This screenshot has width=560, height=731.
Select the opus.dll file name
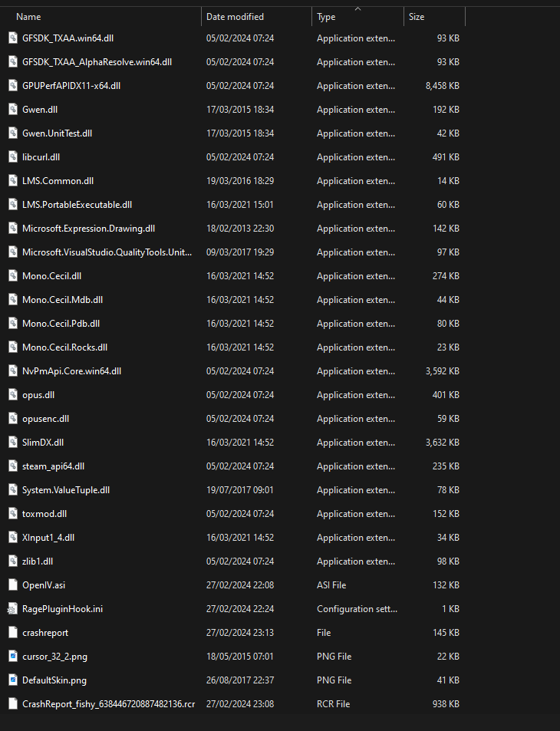[x=38, y=395]
